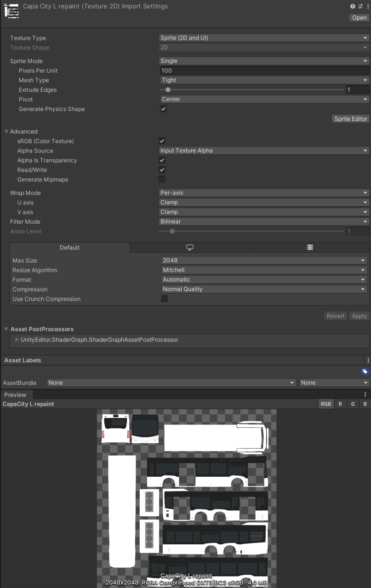
Task: Switch to the standalone monitor platform tab
Action: tap(189, 248)
